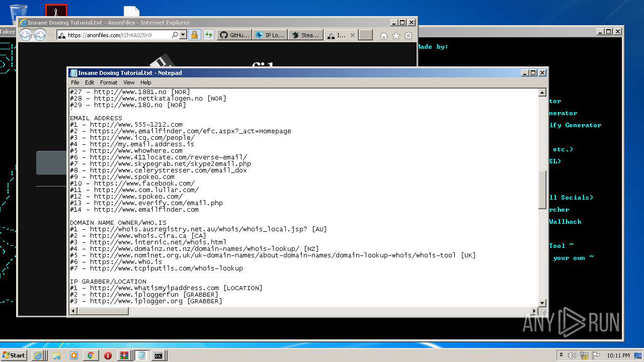Open the red desktop shortcut icon
This screenshot has width=644, height=362.
pyautogui.click(x=56, y=10)
